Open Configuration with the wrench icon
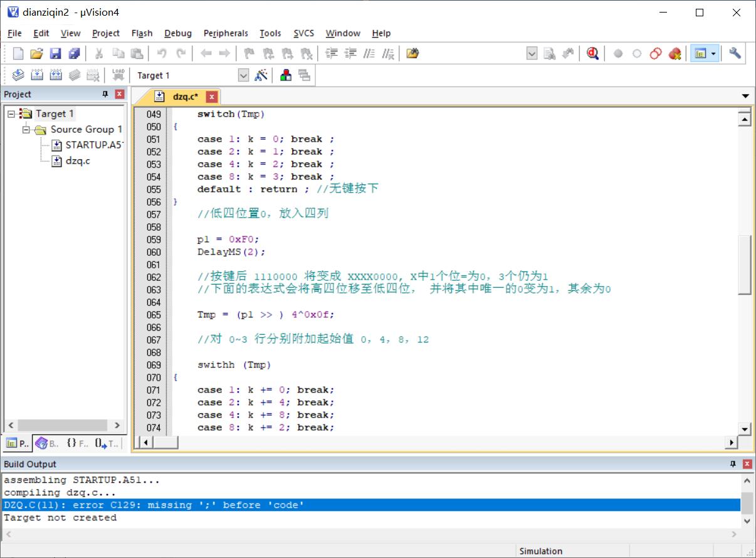756x558 pixels. pyautogui.click(x=735, y=54)
